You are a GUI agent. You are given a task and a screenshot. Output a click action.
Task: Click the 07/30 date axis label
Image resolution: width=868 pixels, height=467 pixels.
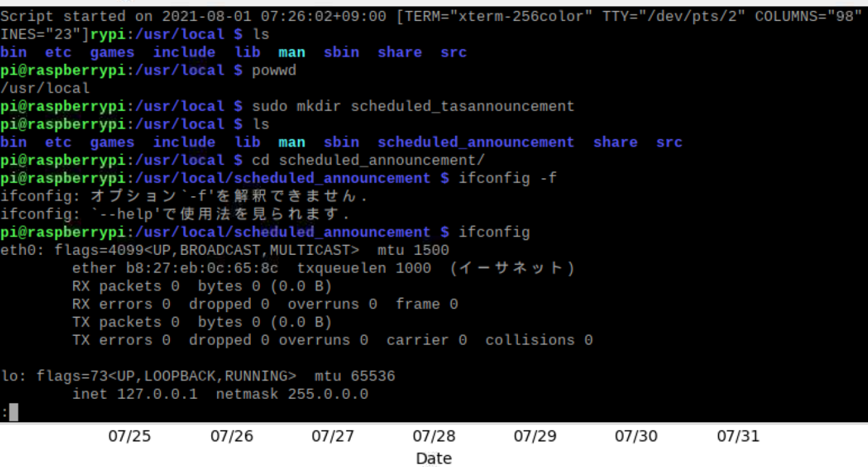click(637, 436)
